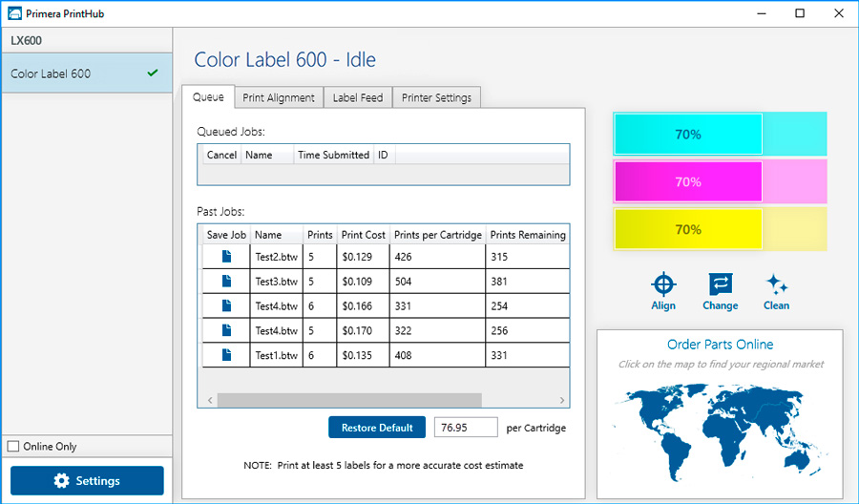Select Color Label 600 printer in sidebar

(87, 73)
